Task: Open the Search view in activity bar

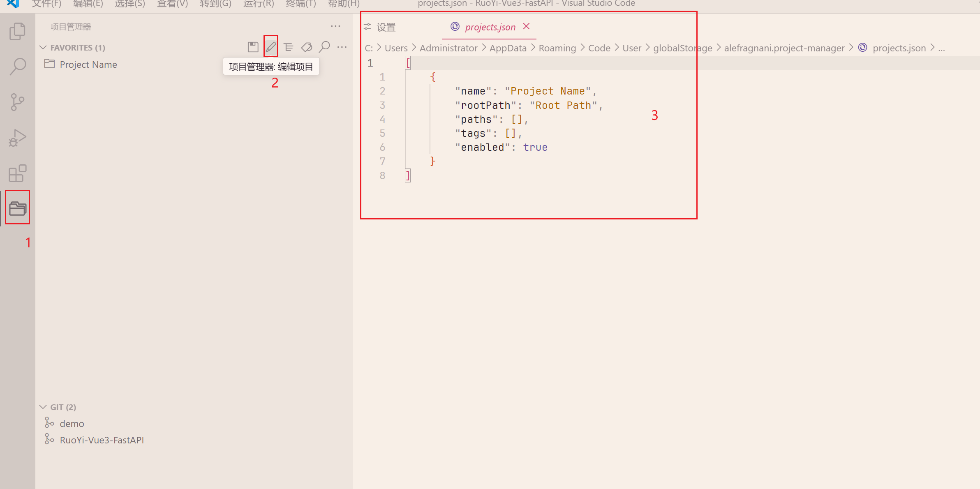Action: point(17,66)
